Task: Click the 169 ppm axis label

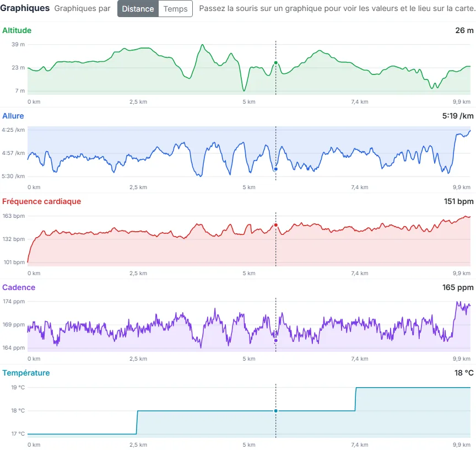Action: (x=14, y=324)
